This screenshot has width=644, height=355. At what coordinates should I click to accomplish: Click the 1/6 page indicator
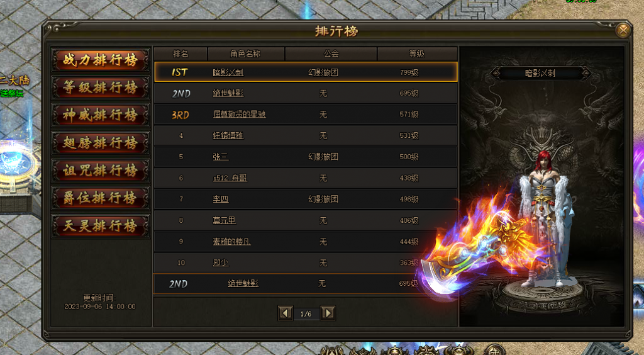(306, 314)
